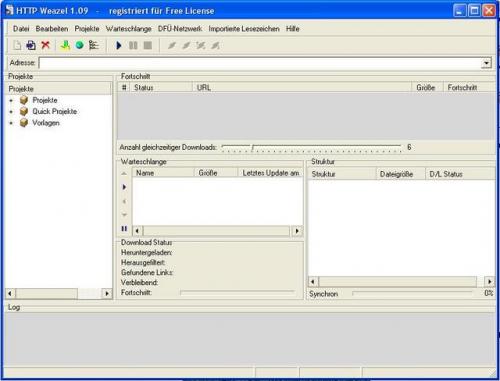500x381 pixels.
Task: Maximize the HTTP Weazel window
Action: [474, 11]
